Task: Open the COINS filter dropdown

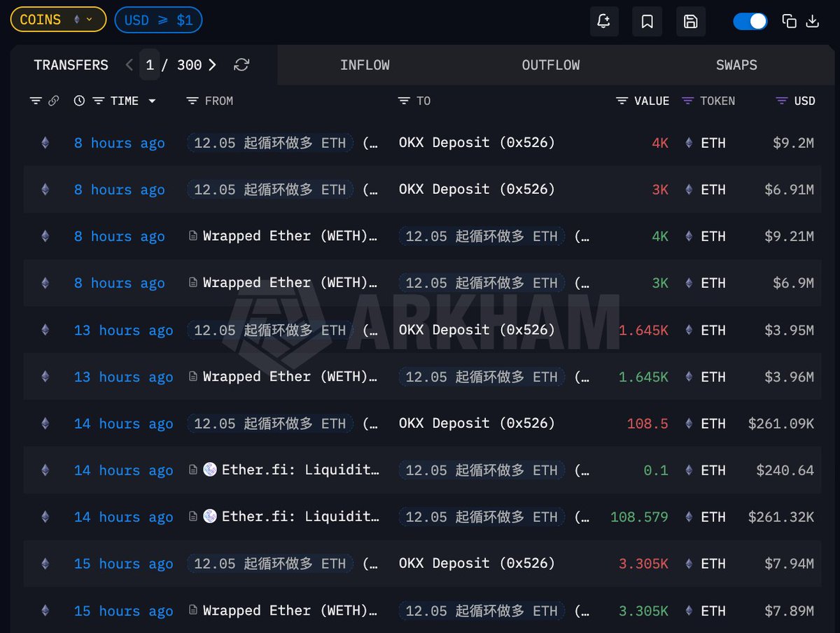Action: point(58,20)
